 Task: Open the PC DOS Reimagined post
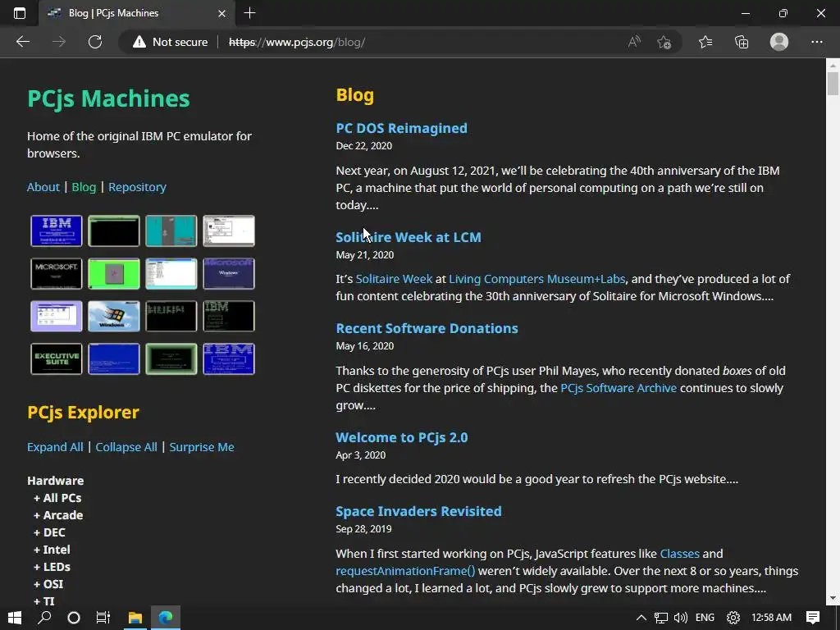coord(401,128)
